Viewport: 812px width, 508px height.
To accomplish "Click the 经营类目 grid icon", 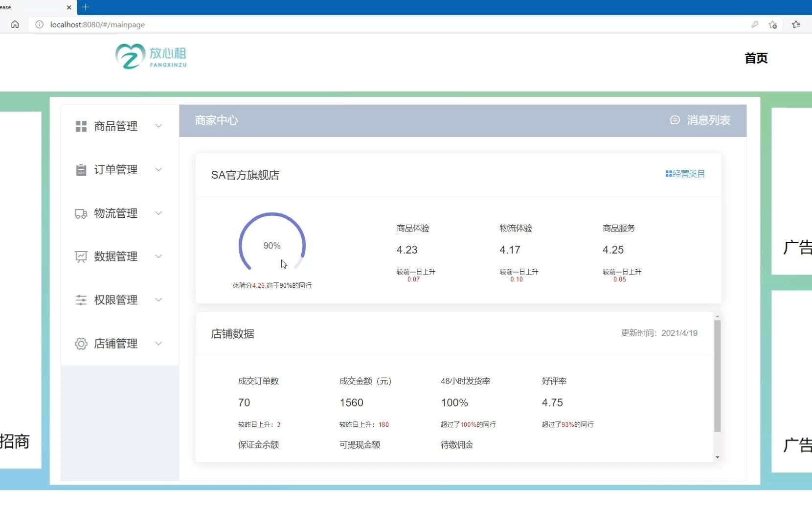I will [x=669, y=174].
